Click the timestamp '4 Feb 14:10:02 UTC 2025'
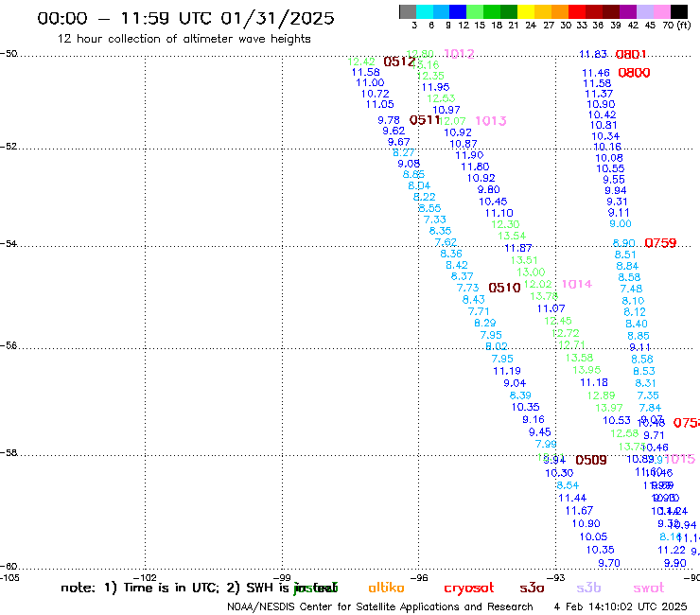The height and width of the screenshot is (615, 700). 621,606
